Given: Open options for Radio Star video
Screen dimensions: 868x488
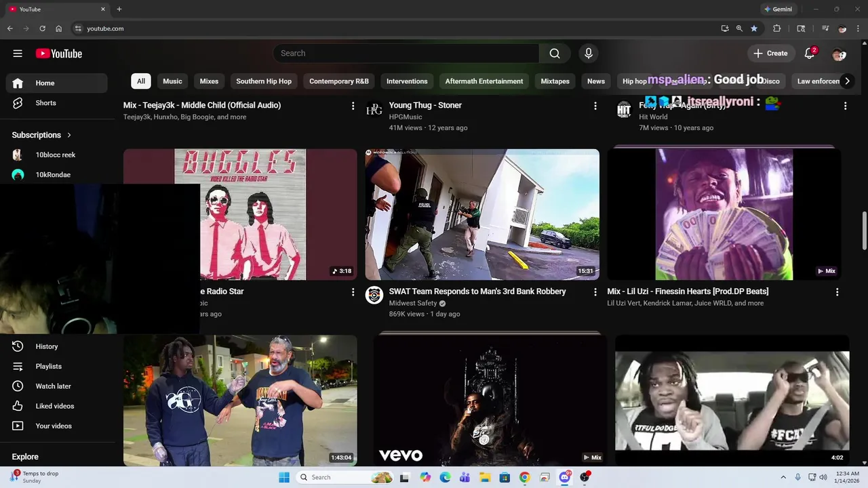Looking at the screenshot, I should 353,291.
